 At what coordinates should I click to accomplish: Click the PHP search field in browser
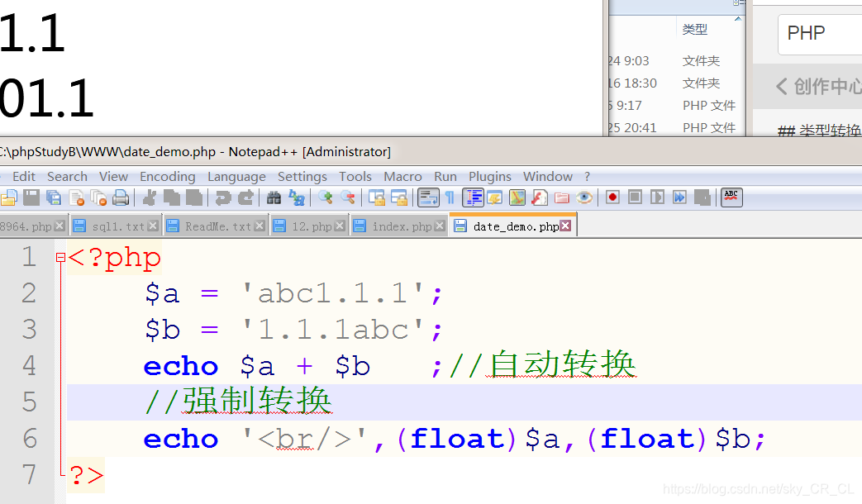[820, 34]
